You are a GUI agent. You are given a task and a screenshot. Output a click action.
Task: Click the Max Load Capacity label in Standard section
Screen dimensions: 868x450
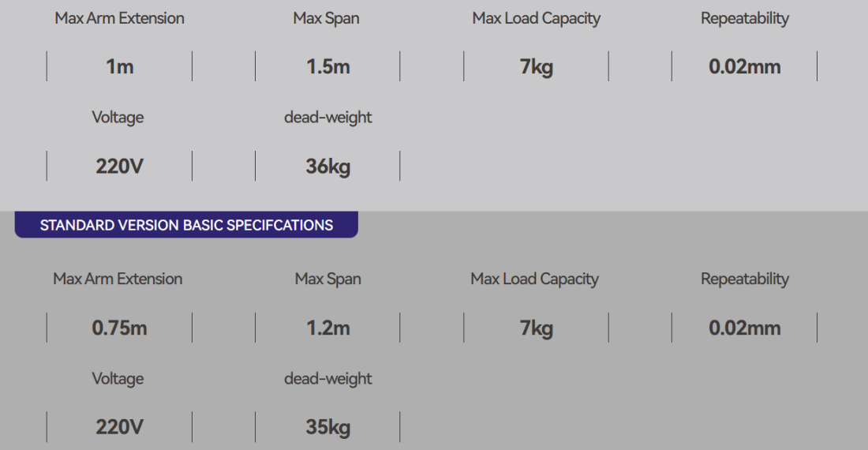534,279
